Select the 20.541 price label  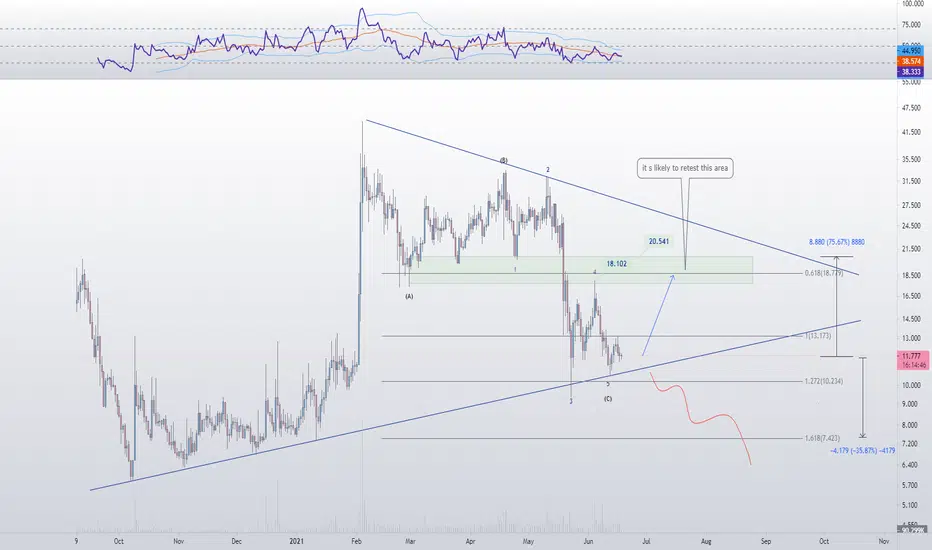[659, 241]
